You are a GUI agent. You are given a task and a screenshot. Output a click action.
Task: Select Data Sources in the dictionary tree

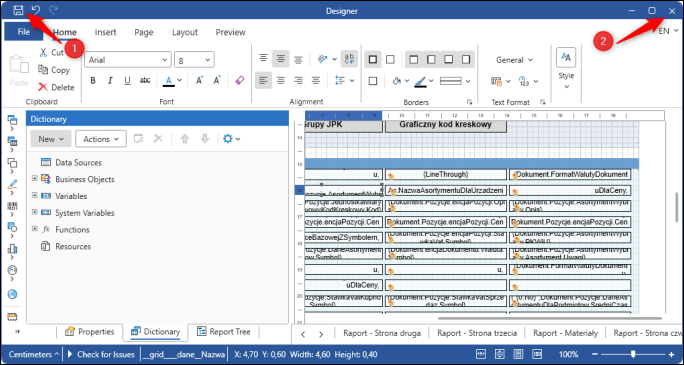coord(78,163)
